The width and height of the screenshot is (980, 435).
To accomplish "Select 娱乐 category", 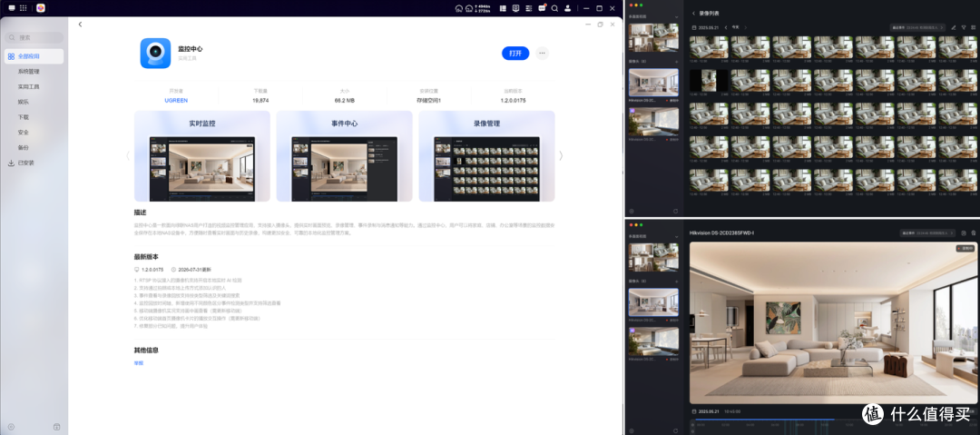I will 23,102.
